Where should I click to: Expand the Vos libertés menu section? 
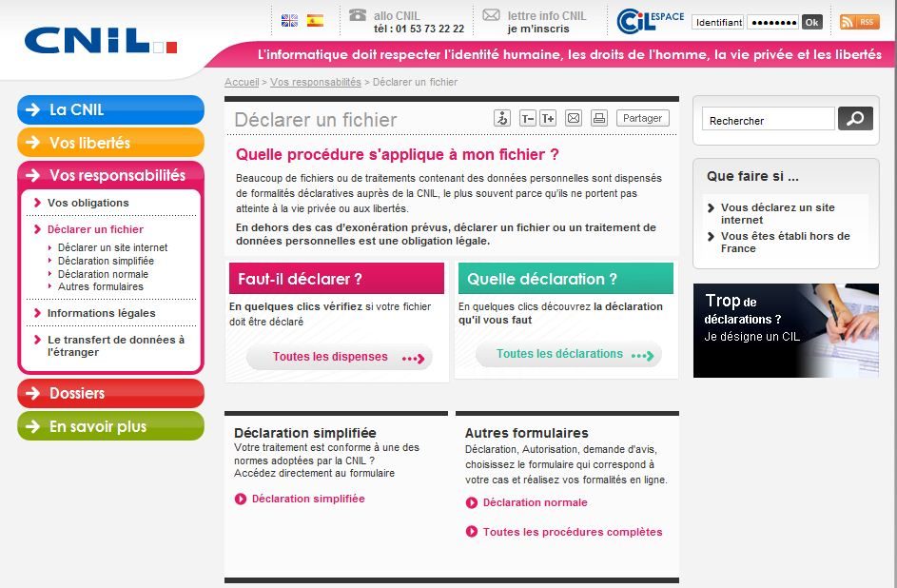[x=110, y=143]
